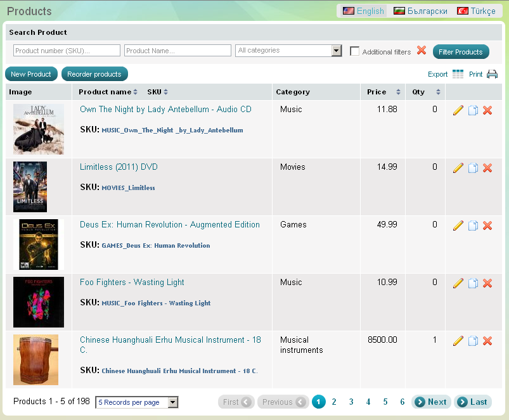This screenshot has height=420, width=509.
Task: Click the copy icon for Deus Ex product
Action: coord(473,226)
